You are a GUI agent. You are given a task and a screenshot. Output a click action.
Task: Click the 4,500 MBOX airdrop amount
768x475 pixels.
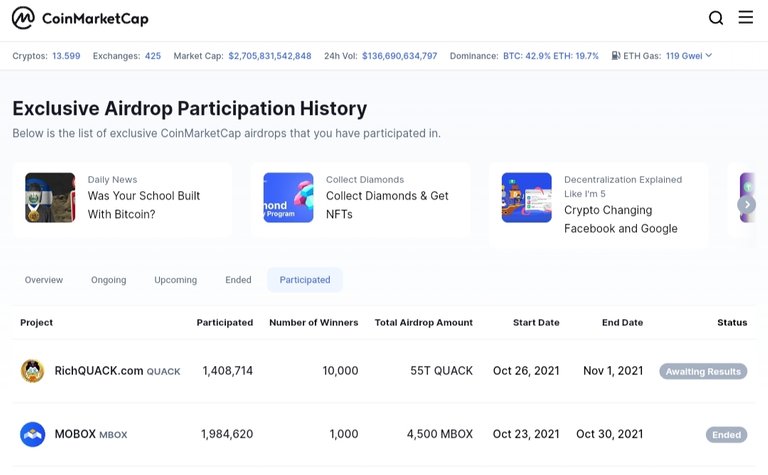(440, 434)
